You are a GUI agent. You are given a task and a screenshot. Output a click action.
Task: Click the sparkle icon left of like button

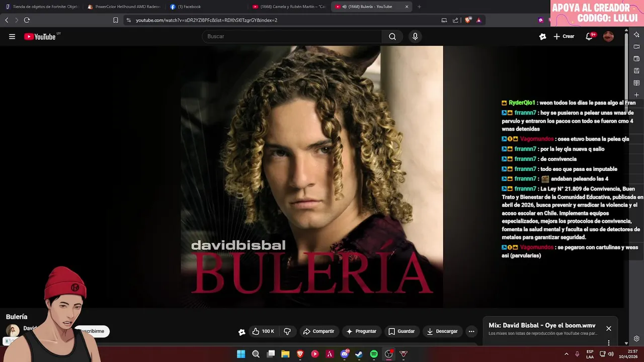tap(242, 331)
